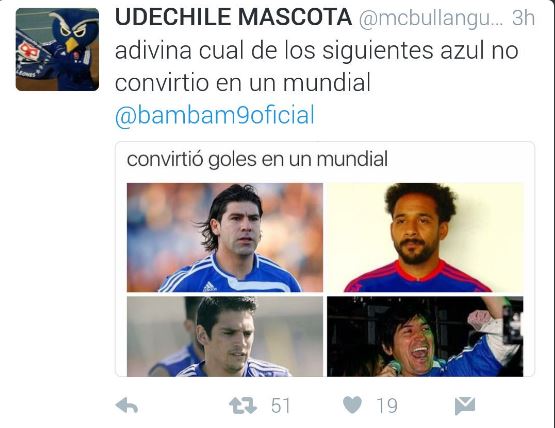Click the @mcbullangu... username handle
Screen dimensions: 555x428
[x=431, y=18]
